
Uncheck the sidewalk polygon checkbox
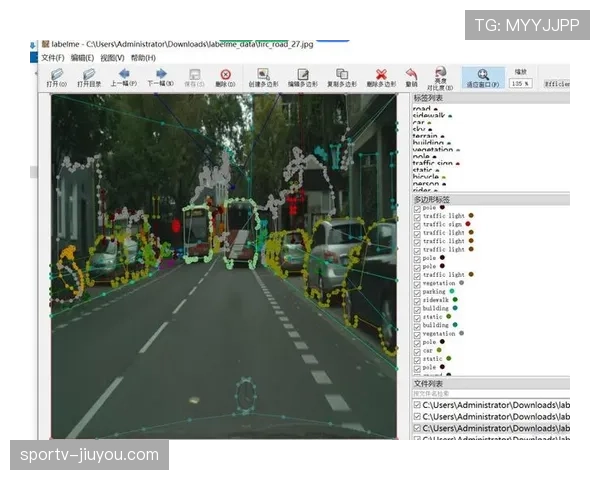pos(417,301)
